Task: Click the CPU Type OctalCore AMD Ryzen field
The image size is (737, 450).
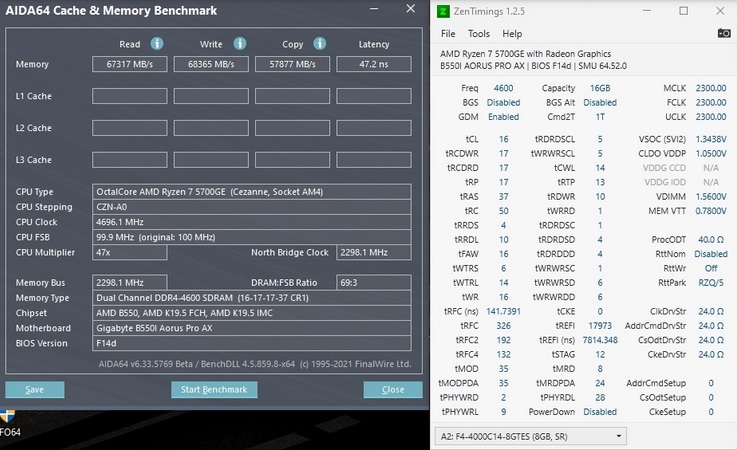Action: 251,192
